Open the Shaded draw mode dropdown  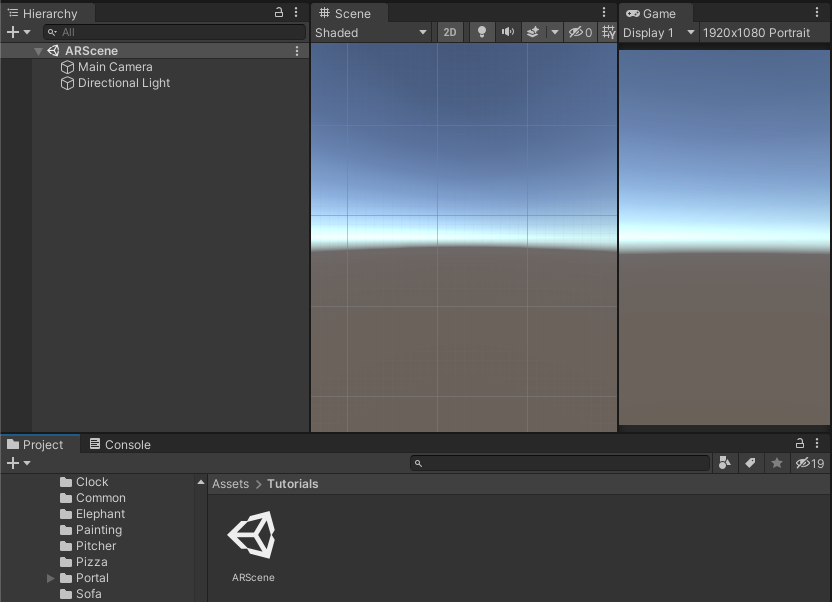click(371, 32)
